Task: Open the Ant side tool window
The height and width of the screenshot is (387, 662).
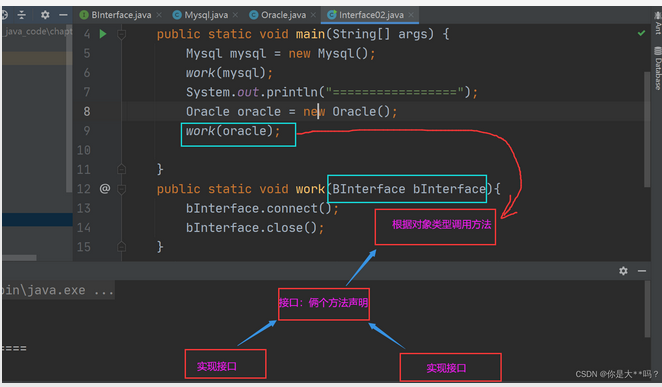Action: (658, 23)
